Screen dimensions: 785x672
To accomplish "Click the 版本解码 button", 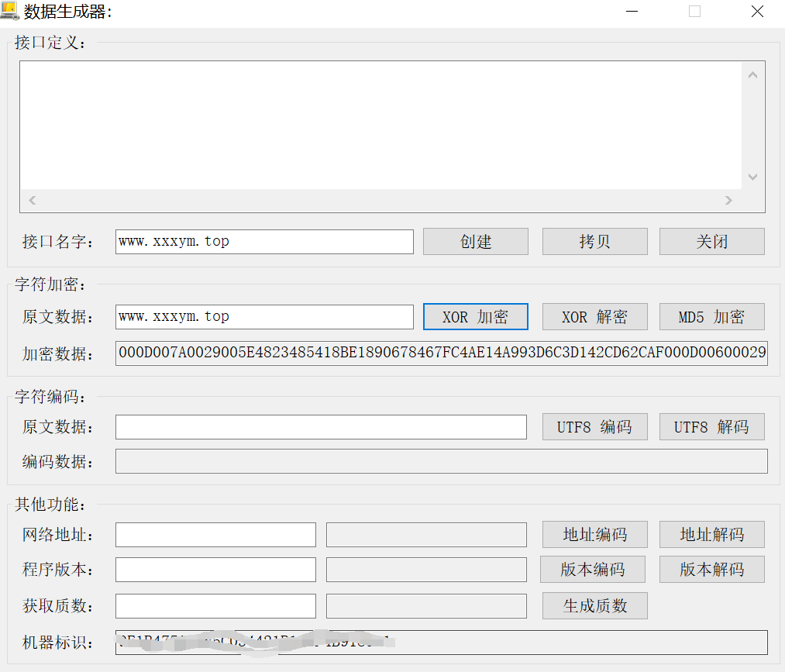I will [712, 570].
